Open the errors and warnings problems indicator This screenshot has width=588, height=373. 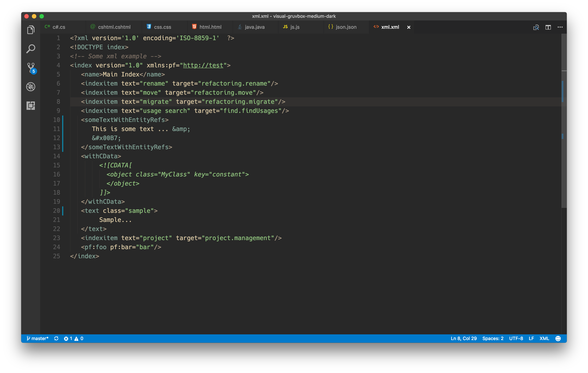tap(73, 338)
